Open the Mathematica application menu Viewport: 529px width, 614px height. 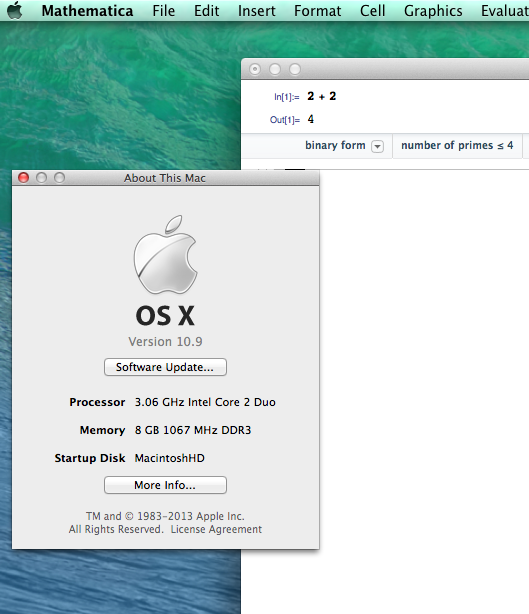coord(87,11)
